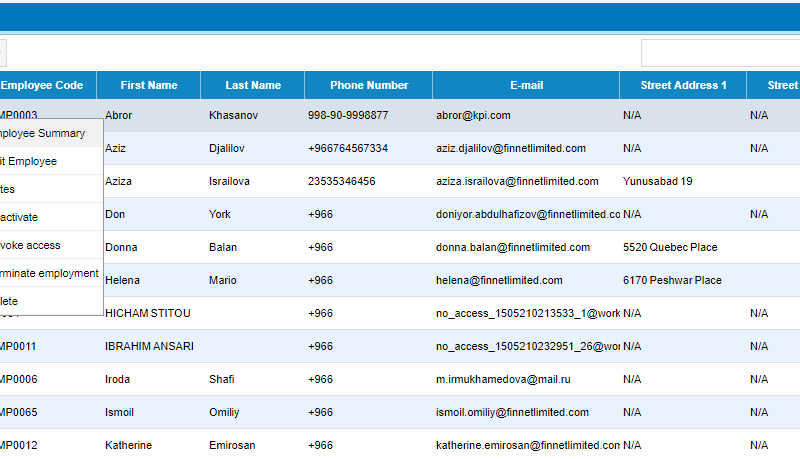800x459 pixels.
Task: Select first name cell Aziza
Action: (x=118, y=181)
